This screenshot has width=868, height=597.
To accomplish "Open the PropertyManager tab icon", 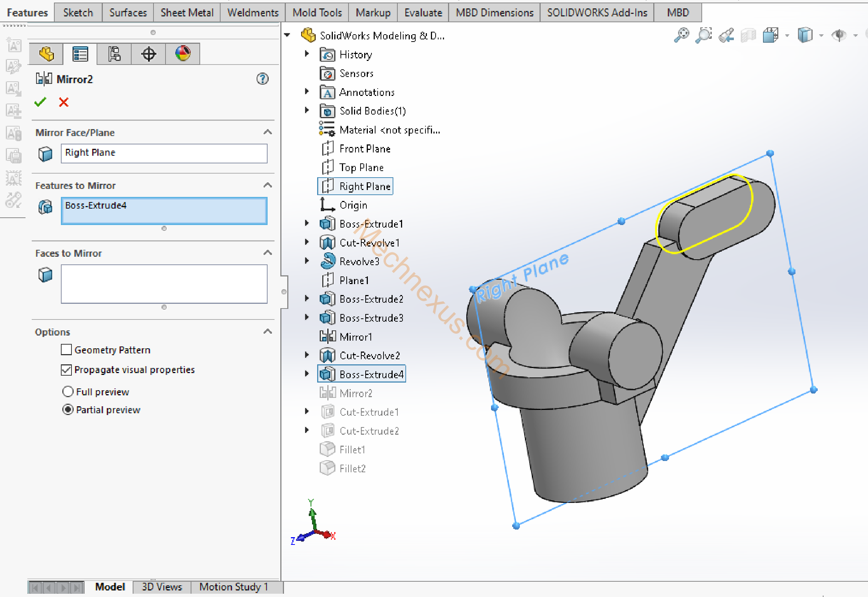I will 80,54.
